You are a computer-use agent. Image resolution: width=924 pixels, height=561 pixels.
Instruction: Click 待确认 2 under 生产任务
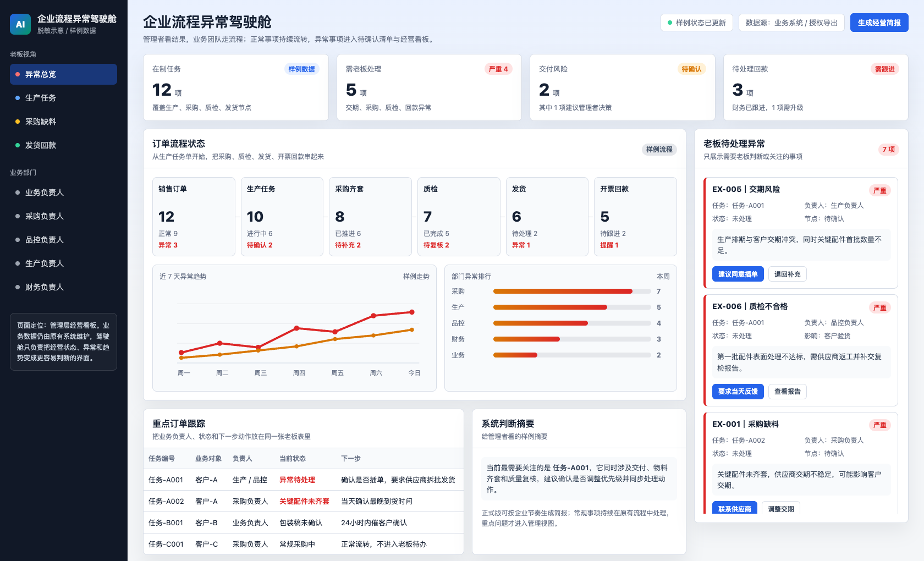[x=260, y=245]
